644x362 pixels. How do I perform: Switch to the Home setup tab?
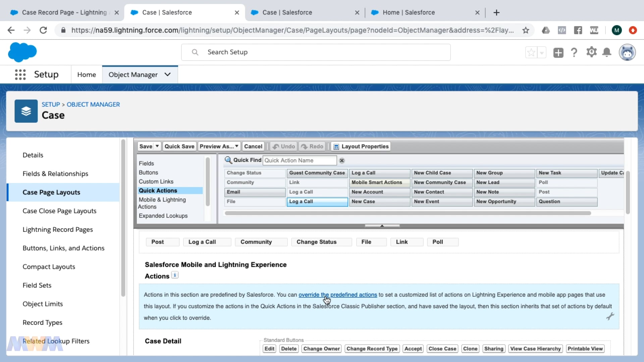(87, 74)
